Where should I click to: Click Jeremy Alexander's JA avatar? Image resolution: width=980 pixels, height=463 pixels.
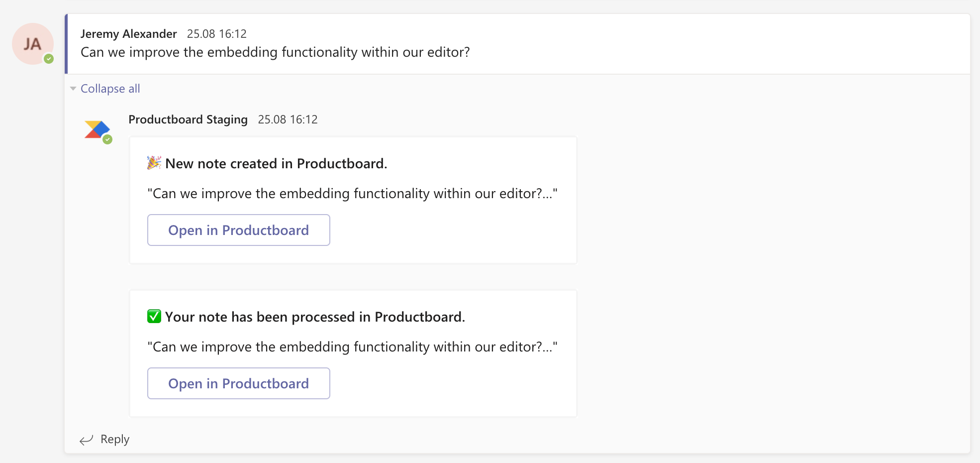click(x=33, y=44)
